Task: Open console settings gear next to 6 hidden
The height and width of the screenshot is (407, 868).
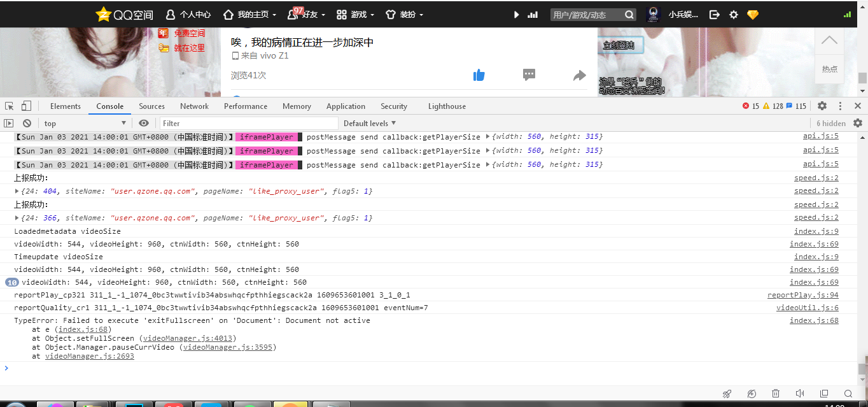Action: (x=858, y=123)
